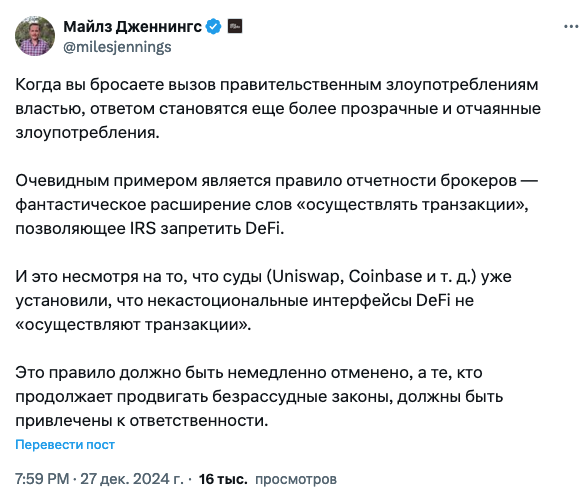Image resolution: width=586 pixels, height=502 pixels.
Task: Open the @milesjennings handle link
Action: (x=117, y=47)
